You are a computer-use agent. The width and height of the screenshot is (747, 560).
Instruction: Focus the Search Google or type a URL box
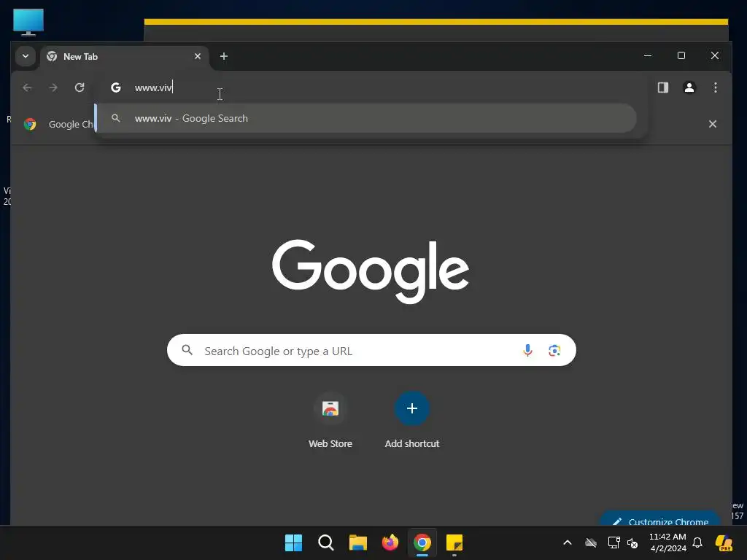point(371,351)
